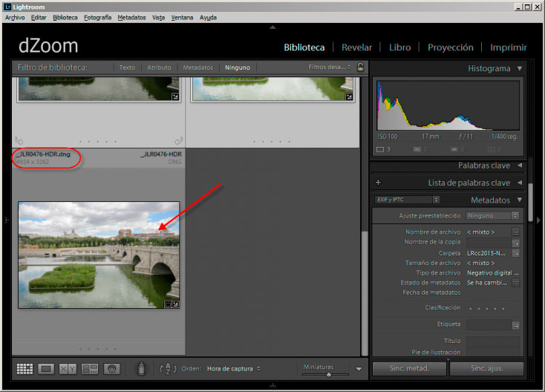Click arrow icon beside Nombre de la copia
The width and height of the screenshot is (545, 392).
[516, 243]
